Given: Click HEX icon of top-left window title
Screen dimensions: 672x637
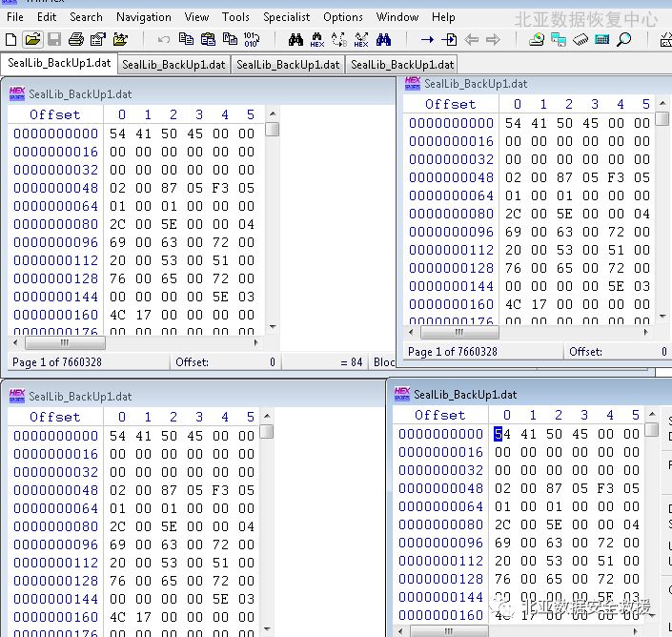Looking at the screenshot, I should point(17,93).
